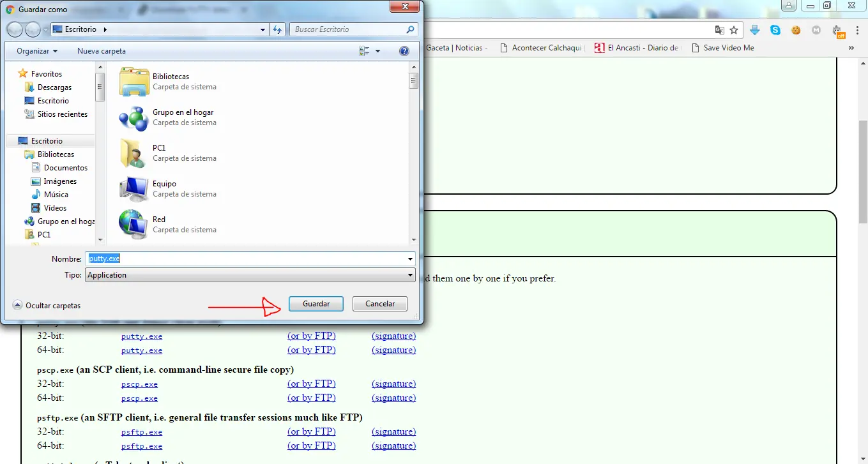Screen dimensions: 868x464
Task: Click the 32-bit psftp.exe link
Action: 142,432
